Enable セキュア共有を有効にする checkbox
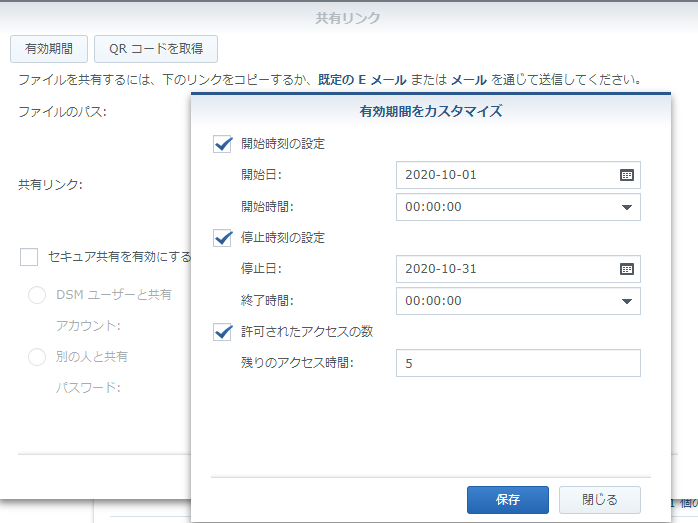698x523 pixels. 29,257
